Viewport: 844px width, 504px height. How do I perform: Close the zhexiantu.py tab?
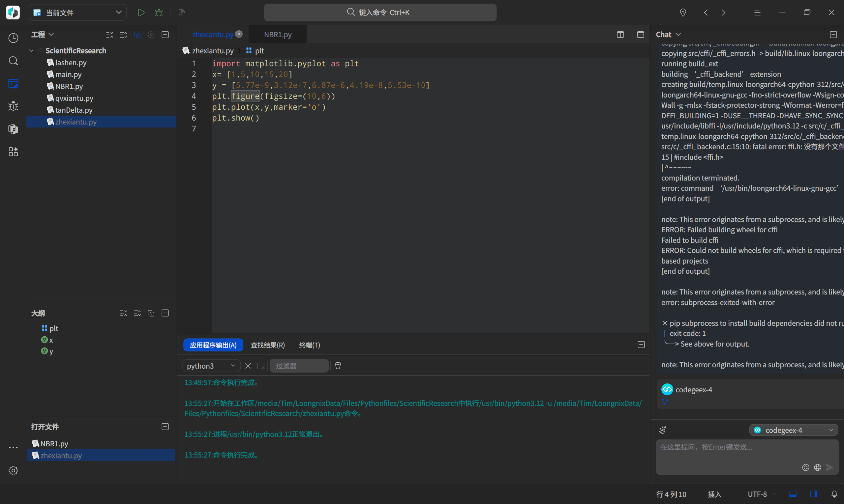pos(239,34)
